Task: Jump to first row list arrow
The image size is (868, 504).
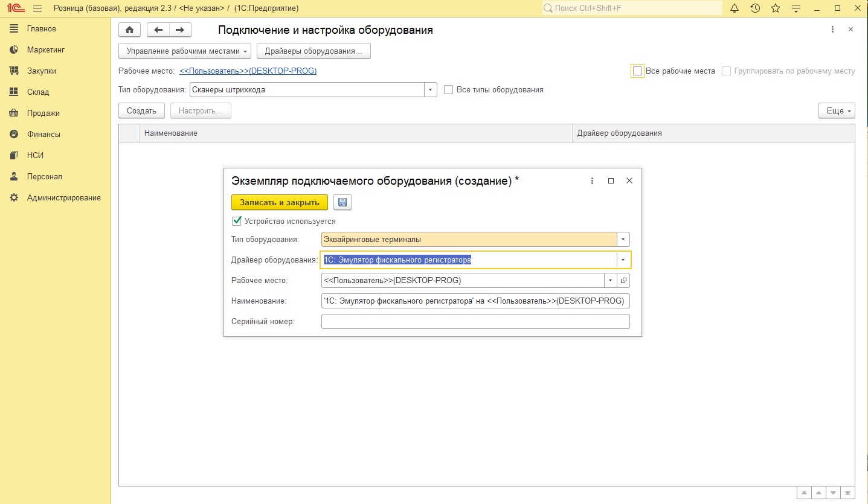Action: (x=804, y=493)
